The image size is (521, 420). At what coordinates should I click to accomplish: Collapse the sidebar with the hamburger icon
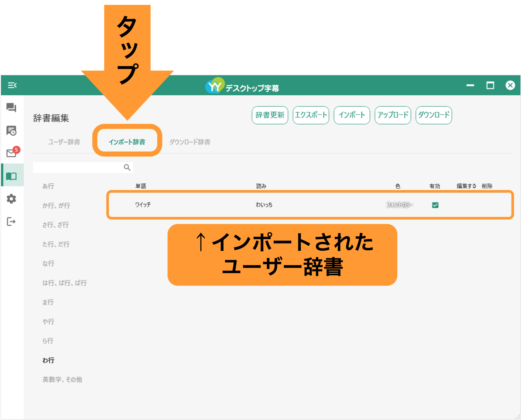coord(12,85)
